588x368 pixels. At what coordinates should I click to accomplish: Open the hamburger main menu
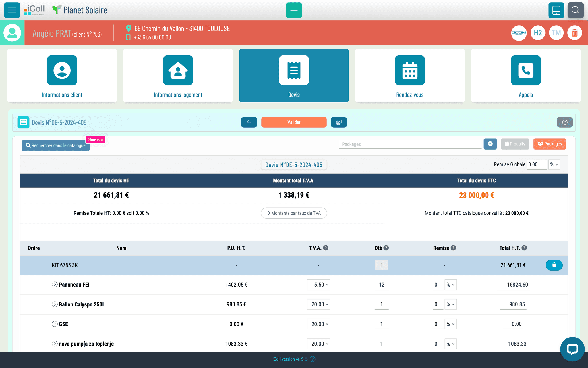point(12,10)
